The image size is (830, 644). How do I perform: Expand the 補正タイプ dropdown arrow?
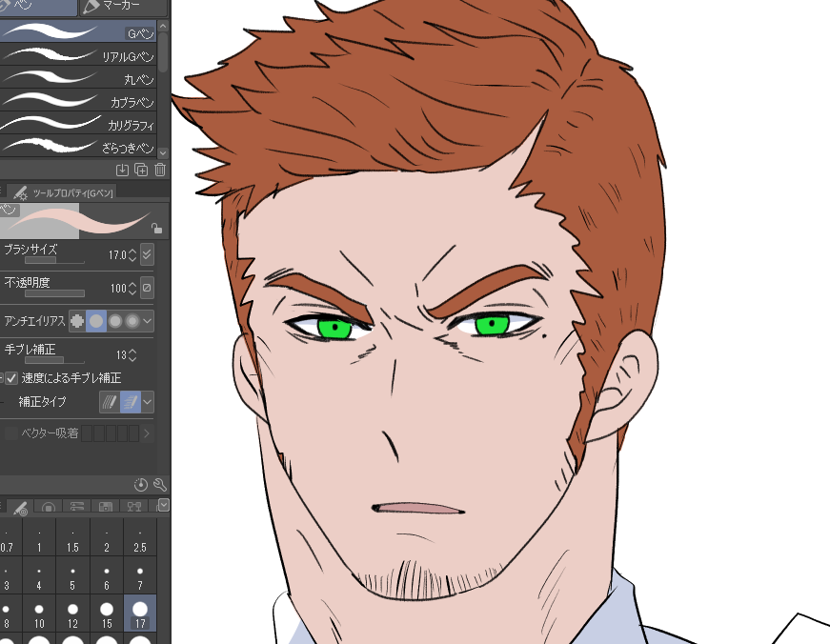[x=148, y=402]
